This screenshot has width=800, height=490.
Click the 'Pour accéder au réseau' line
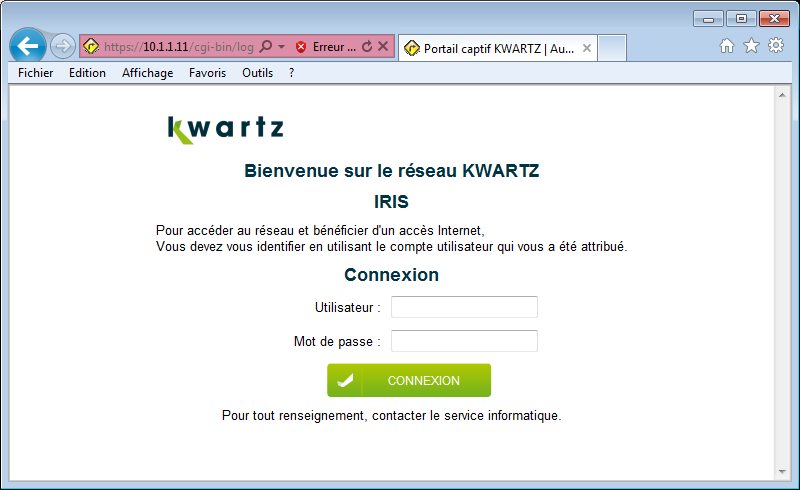coord(320,230)
